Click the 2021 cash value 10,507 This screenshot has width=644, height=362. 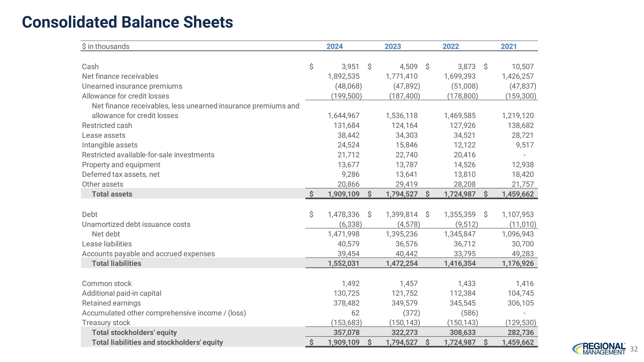(x=522, y=67)
